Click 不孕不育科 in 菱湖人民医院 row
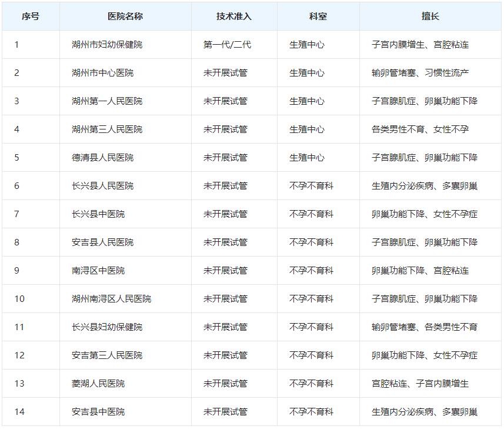The width and height of the screenshot is (504, 429). coord(311,384)
